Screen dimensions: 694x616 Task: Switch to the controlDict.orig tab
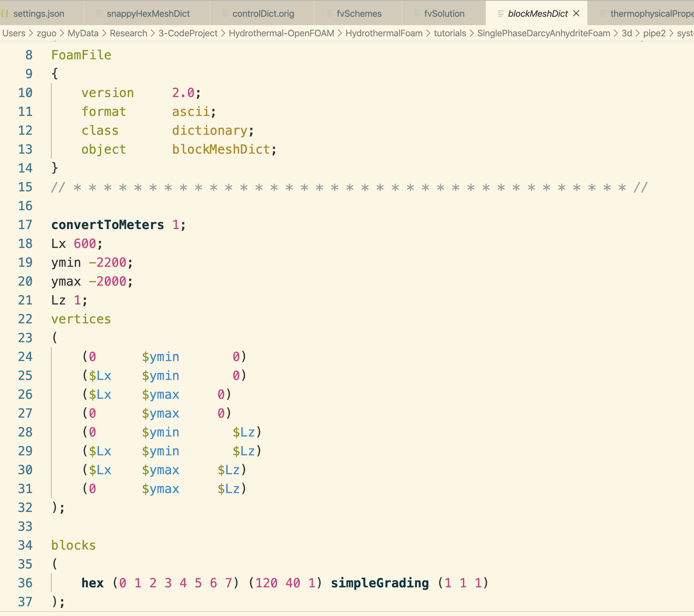pyautogui.click(x=263, y=14)
